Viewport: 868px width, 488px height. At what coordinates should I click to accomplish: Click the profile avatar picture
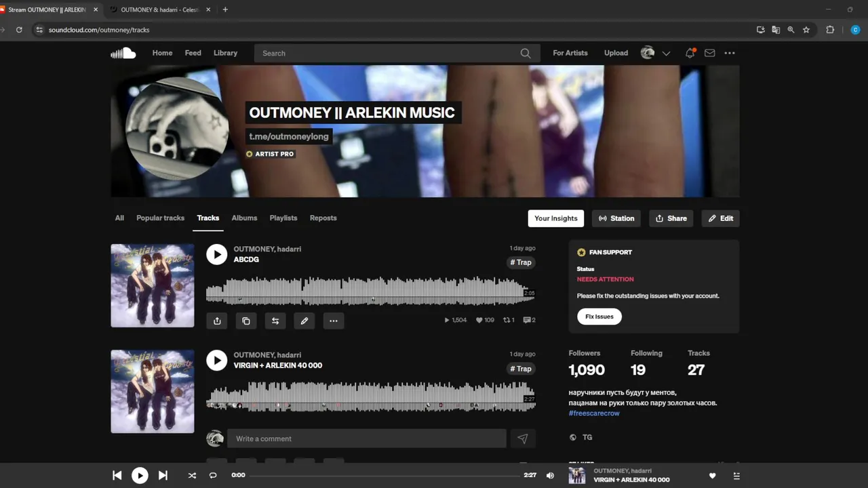(177, 128)
